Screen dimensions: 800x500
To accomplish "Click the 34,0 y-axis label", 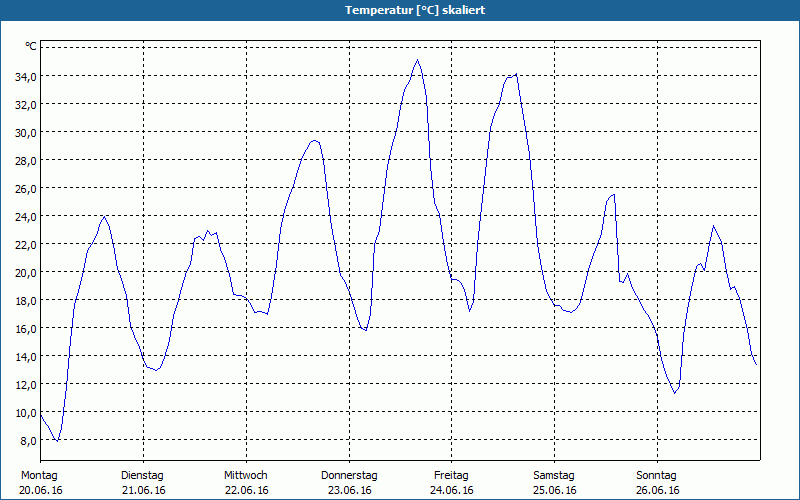I will (x=26, y=77).
